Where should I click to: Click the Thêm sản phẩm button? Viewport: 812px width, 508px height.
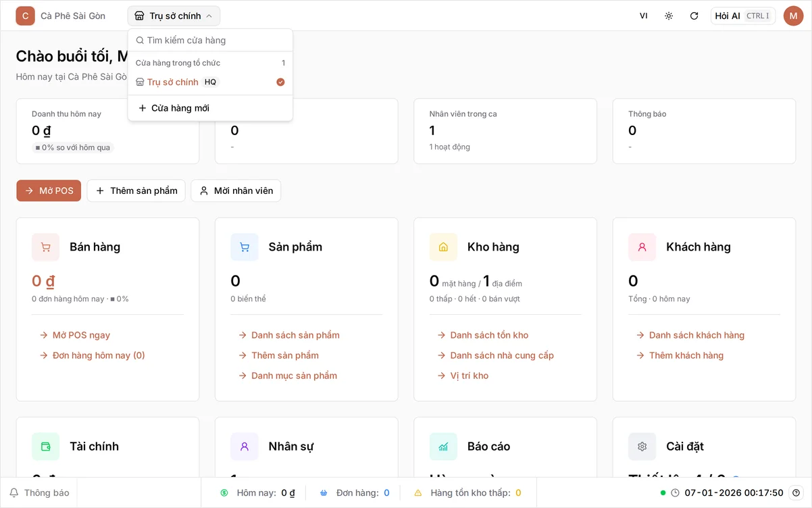pyautogui.click(x=136, y=190)
